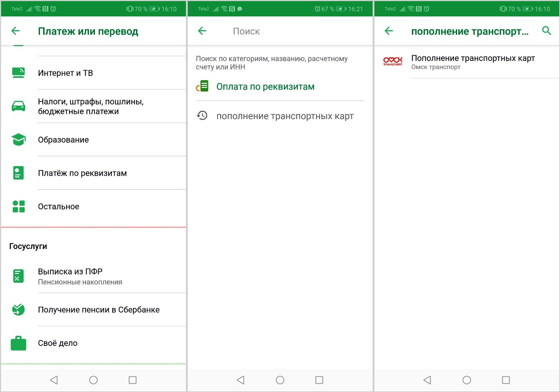Image resolution: width=560 pixels, height=392 pixels.
Task: Tap Пенсионные накопления subtitle
Action: 80,282
